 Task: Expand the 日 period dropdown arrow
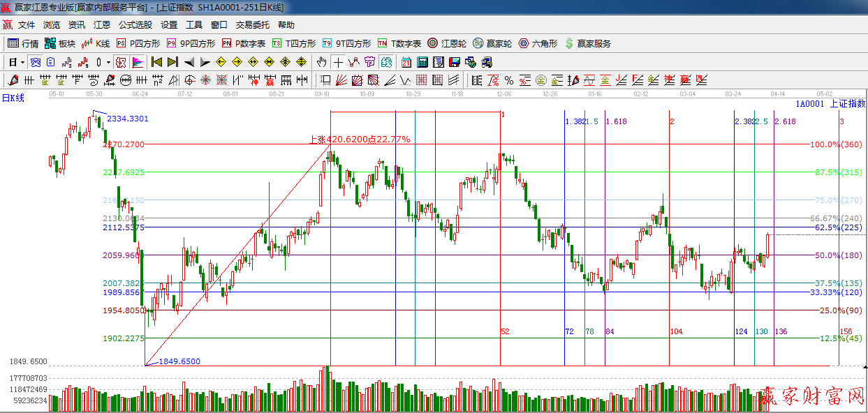click(22, 62)
